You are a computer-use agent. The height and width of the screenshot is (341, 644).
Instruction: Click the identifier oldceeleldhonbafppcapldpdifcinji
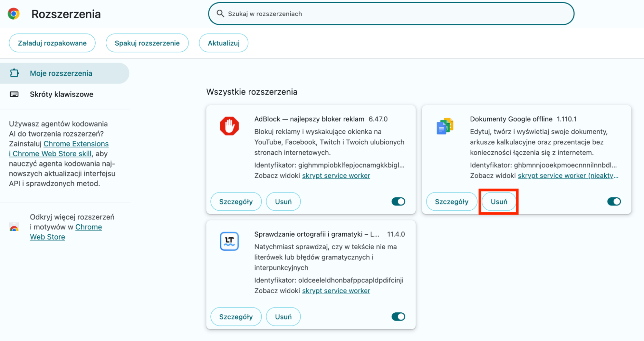coord(351,280)
